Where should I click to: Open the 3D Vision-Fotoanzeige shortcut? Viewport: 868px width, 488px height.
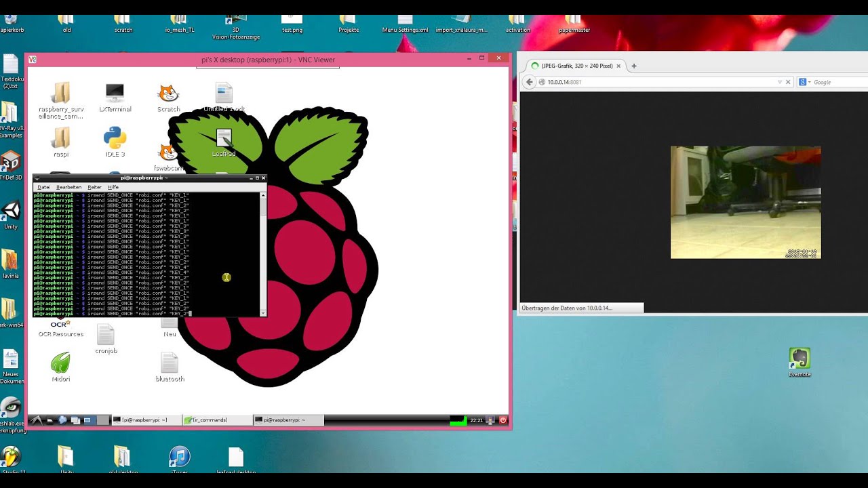pos(235,26)
